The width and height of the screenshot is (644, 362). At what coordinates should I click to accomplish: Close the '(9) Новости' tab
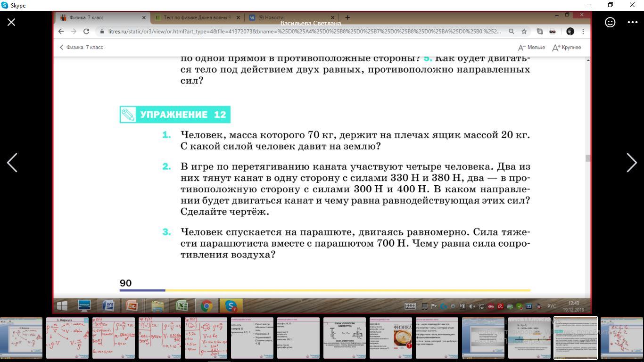tap(332, 17)
